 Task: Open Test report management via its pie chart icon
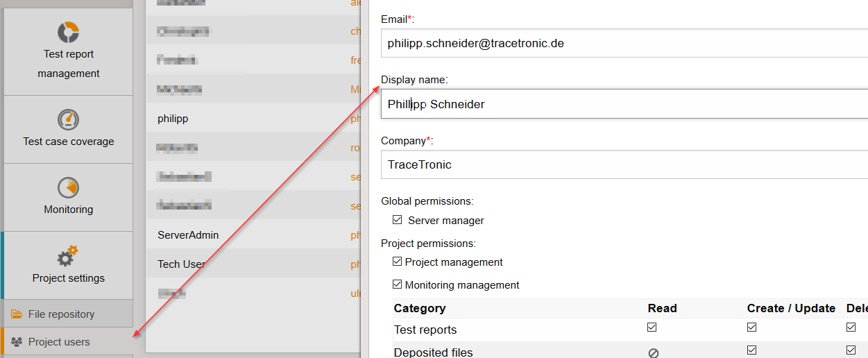68,32
